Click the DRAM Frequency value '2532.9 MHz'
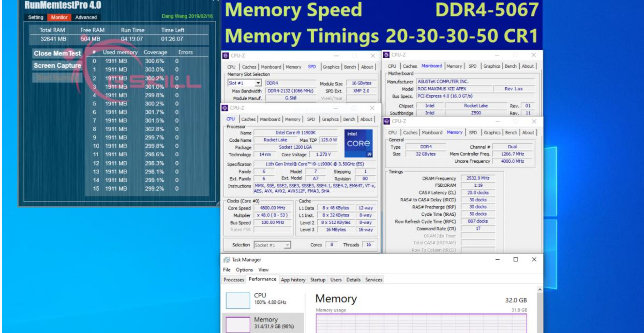The height and width of the screenshot is (333, 644). (478, 178)
